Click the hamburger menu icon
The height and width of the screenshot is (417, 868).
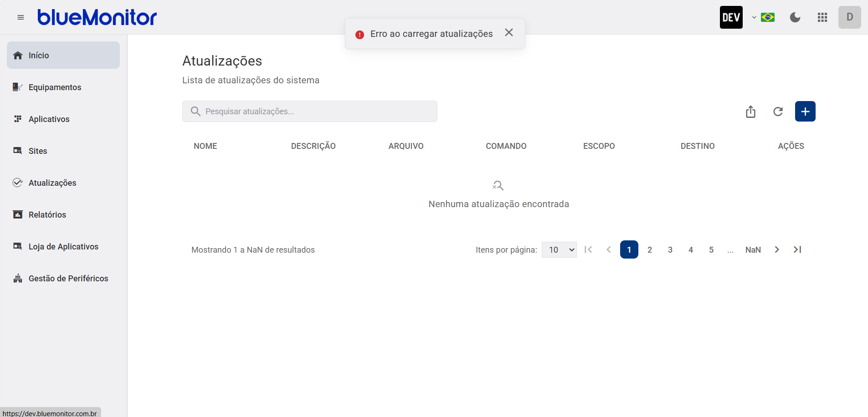pyautogui.click(x=21, y=17)
